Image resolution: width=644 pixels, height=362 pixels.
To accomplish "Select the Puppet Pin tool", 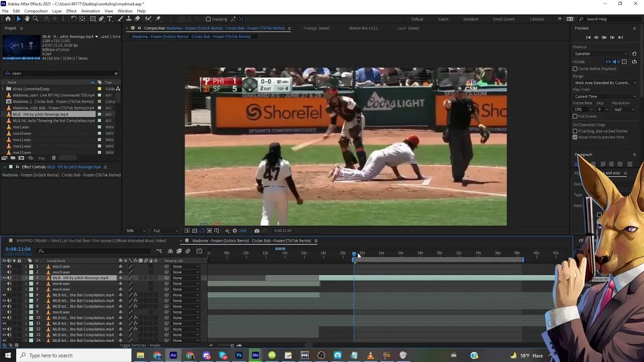I will (x=157, y=19).
